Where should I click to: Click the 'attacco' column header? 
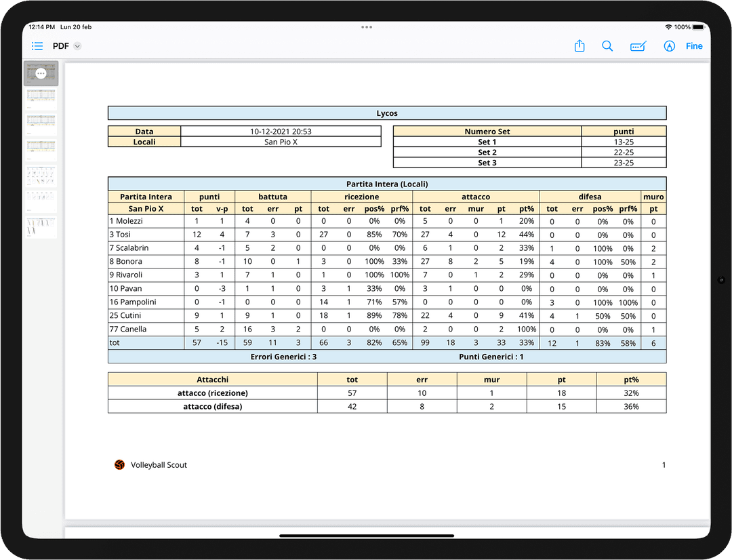point(476,197)
